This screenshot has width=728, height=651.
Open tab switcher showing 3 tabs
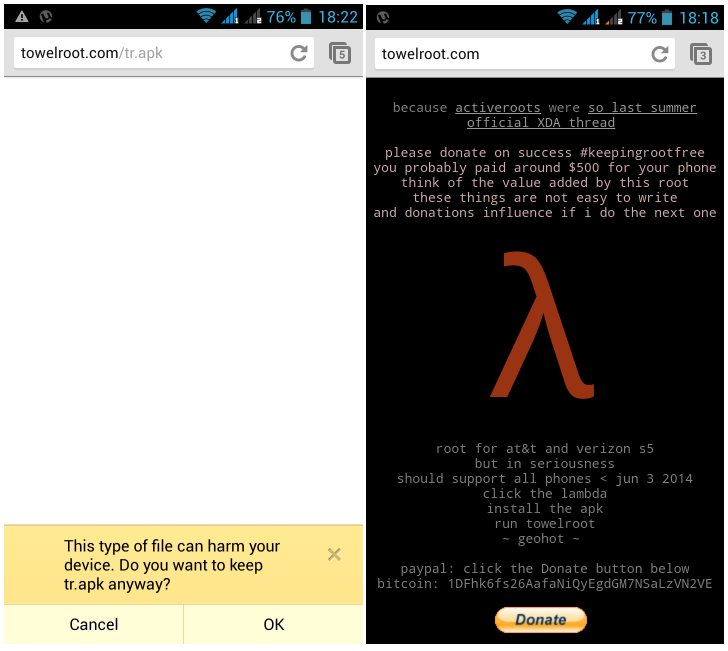click(701, 54)
